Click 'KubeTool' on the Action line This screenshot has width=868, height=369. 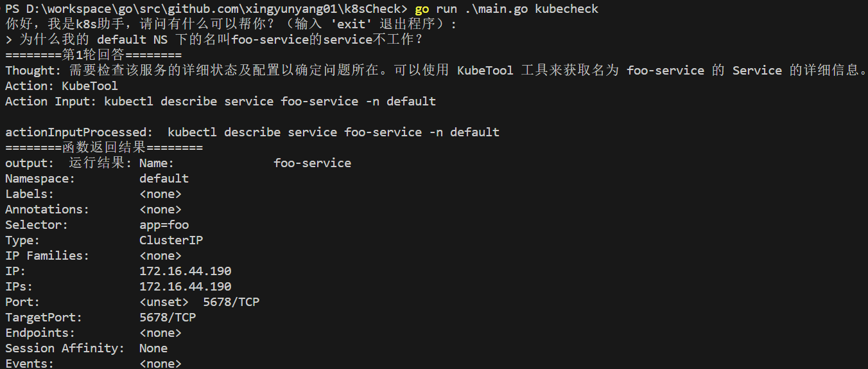[x=90, y=86]
